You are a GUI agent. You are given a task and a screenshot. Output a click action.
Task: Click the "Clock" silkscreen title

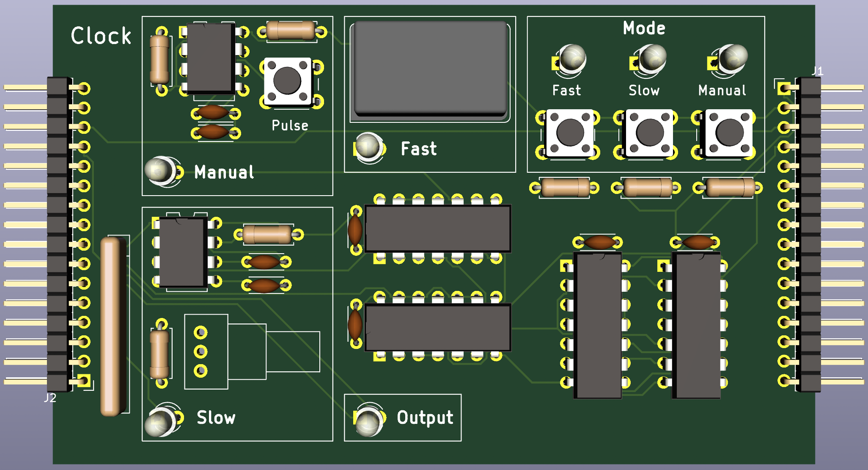pyautogui.click(x=101, y=36)
